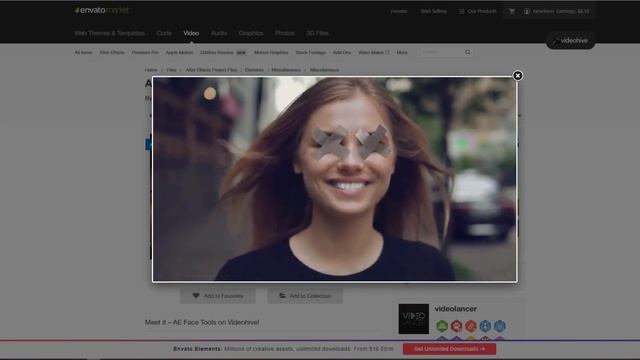The width and height of the screenshot is (640, 360).
Task: Expand the Our Products menu
Action: coord(478,11)
